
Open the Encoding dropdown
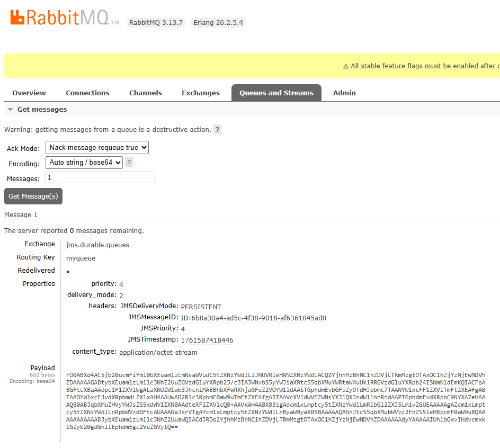[x=84, y=162]
